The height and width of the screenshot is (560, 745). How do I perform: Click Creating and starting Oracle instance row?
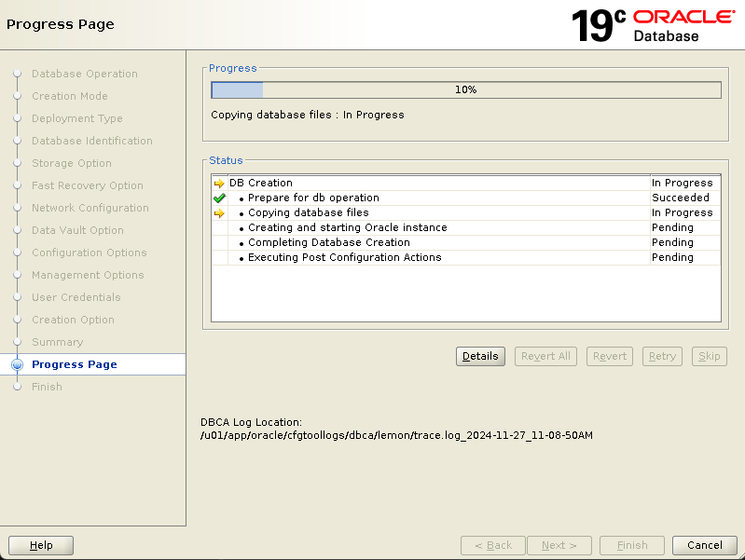pyautogui.click(x=465, y=227)
